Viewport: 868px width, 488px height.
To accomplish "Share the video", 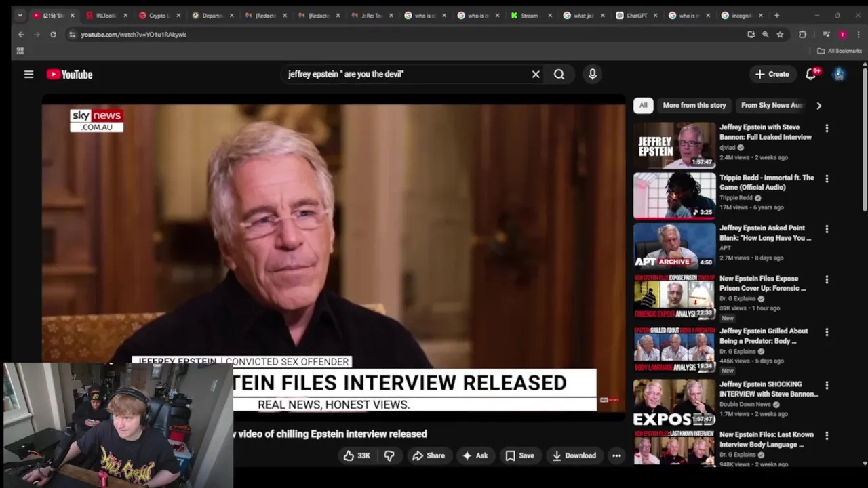I will click(429, 455).
